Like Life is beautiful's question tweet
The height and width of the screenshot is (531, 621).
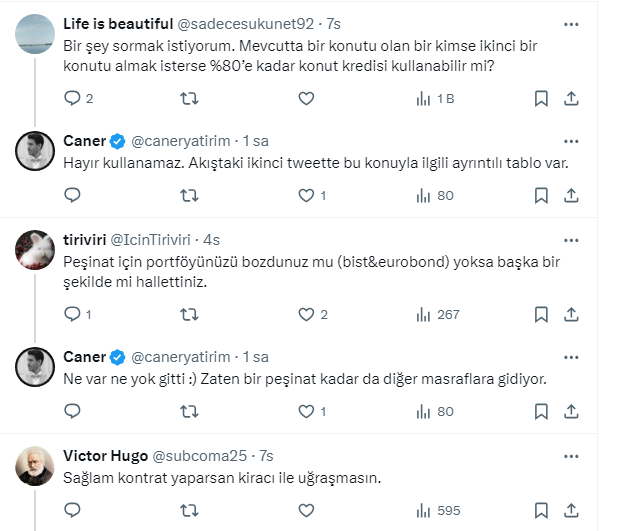(306, 98)
